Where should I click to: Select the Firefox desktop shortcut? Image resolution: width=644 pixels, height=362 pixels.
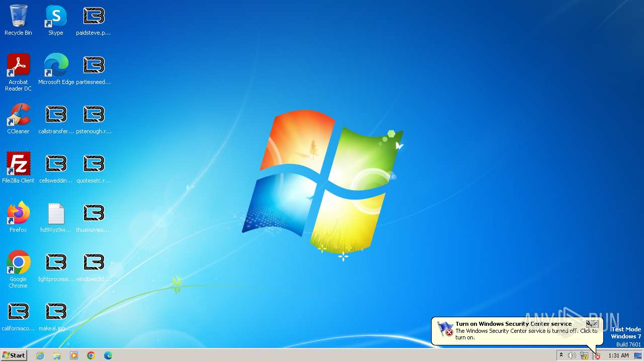coord(18,217)
